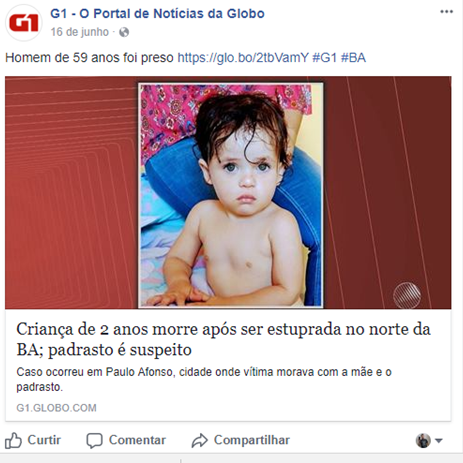Image resolution: width=463 pixels, height=463 pixels.
Task: Visit the G1.GLOBO.COM source domain
Action: 56,408
